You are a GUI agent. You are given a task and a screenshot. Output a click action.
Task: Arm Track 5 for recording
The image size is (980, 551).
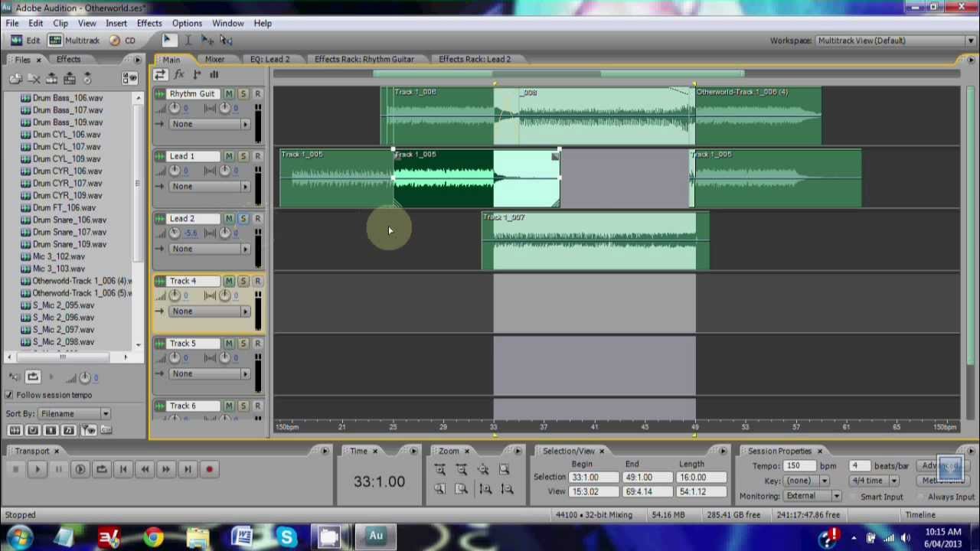click(x=257, y=344)
